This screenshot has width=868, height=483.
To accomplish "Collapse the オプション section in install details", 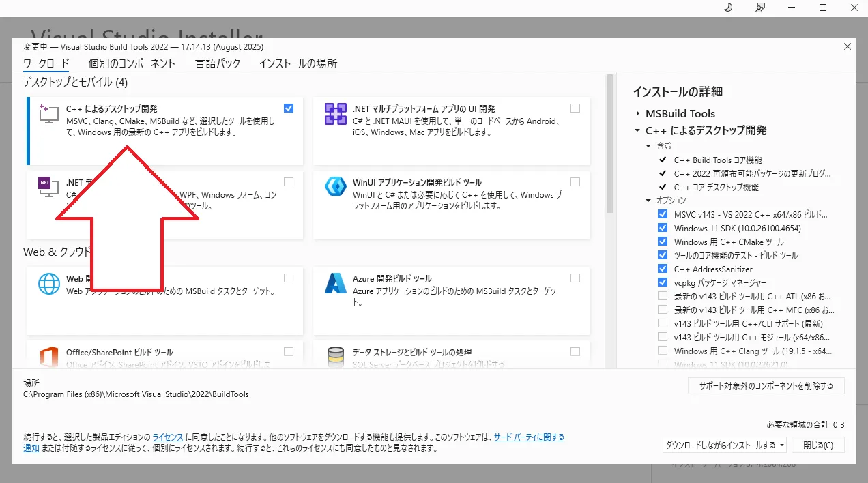I will [648, 201].
